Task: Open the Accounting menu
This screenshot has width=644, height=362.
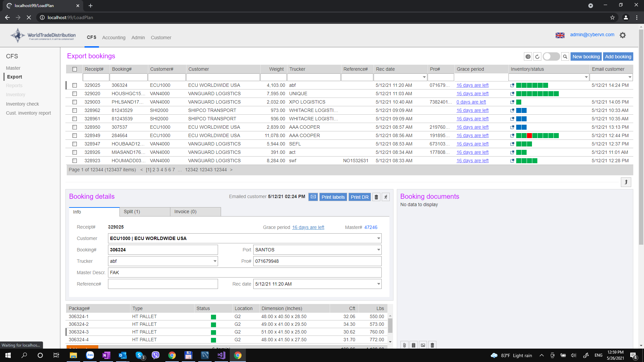Action: click(114, 38)
